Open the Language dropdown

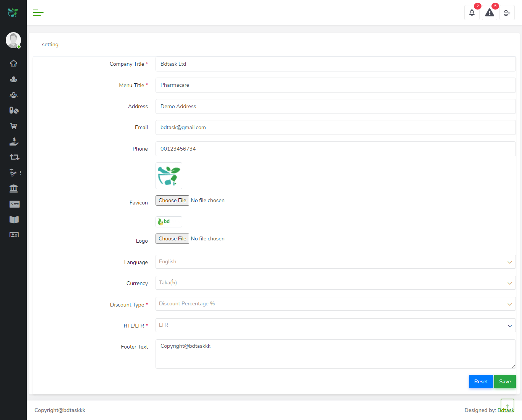(x=336, y=262)
